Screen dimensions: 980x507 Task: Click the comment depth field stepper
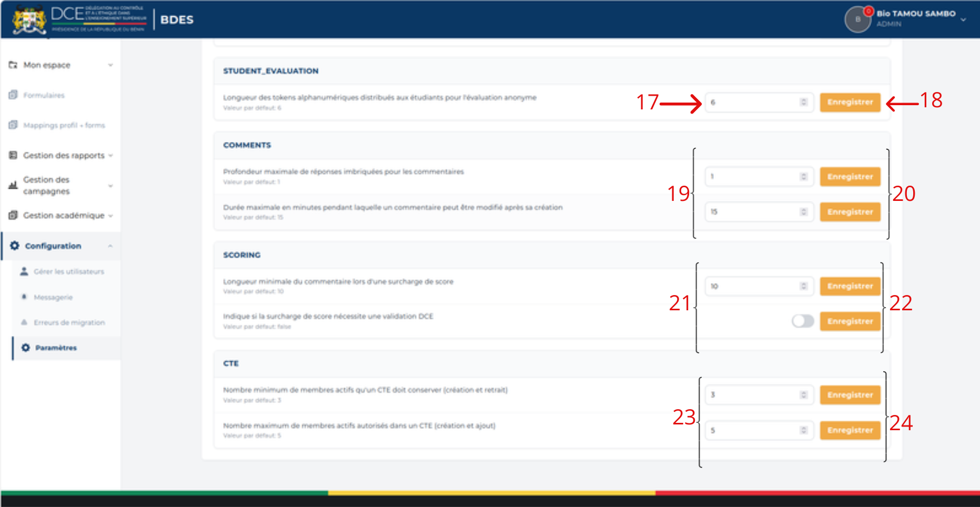803,177
